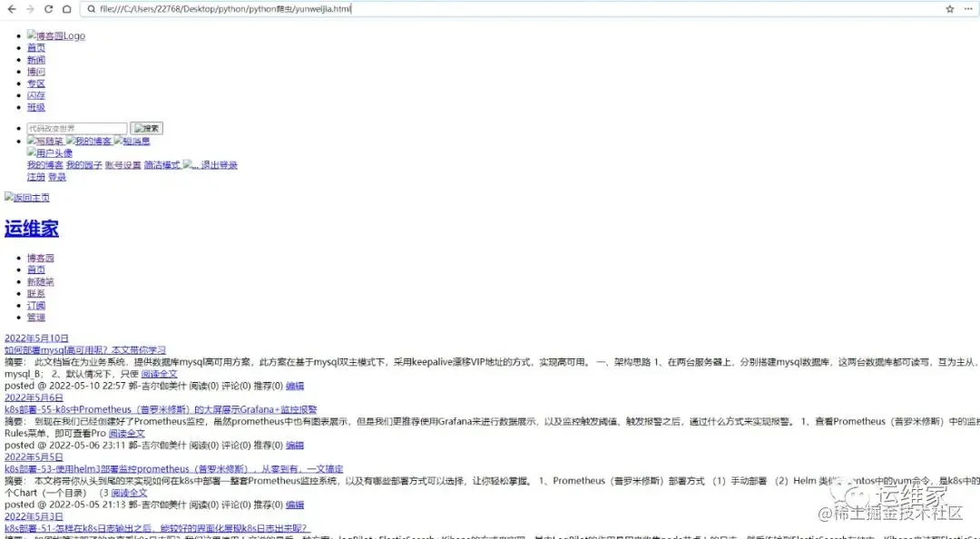Screen dimensions: 980x539
Task: Click the 写随笔 image link
Action: pyautogui.click(x=45, y=142)
